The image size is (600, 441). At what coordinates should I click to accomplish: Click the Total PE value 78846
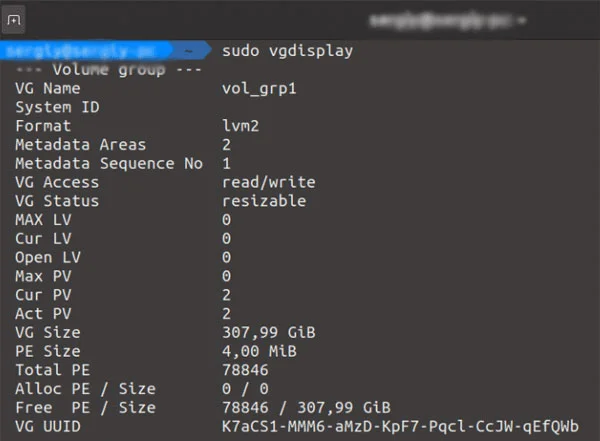point(246,370)
